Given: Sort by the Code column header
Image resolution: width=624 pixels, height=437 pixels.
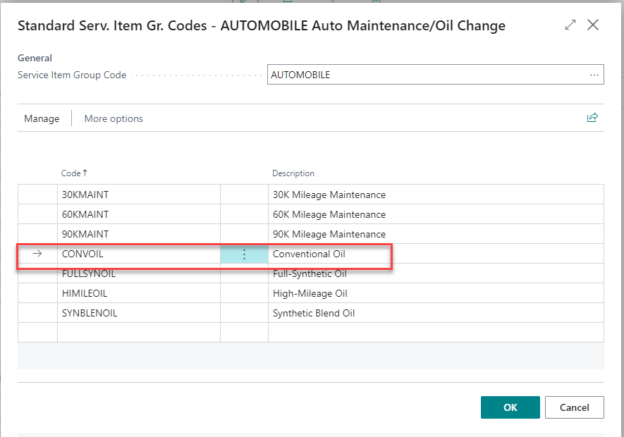Looking at the screenshot, I should [74, 173].
